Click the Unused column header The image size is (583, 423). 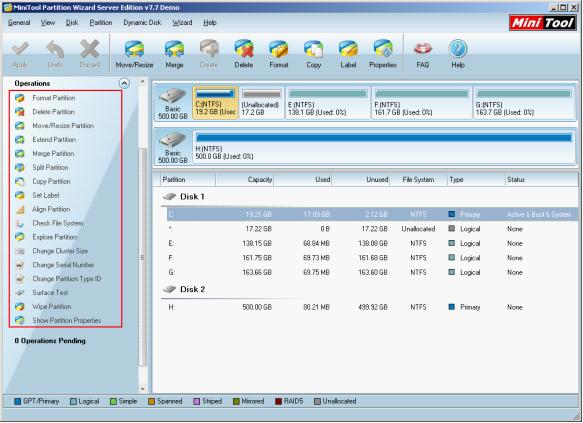coord(361,180)
